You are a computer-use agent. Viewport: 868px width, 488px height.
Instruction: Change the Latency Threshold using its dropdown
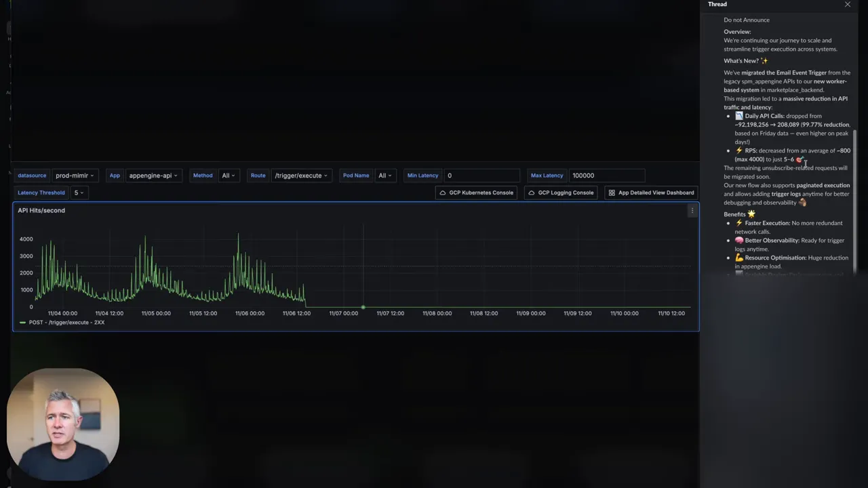coord(78,192)
